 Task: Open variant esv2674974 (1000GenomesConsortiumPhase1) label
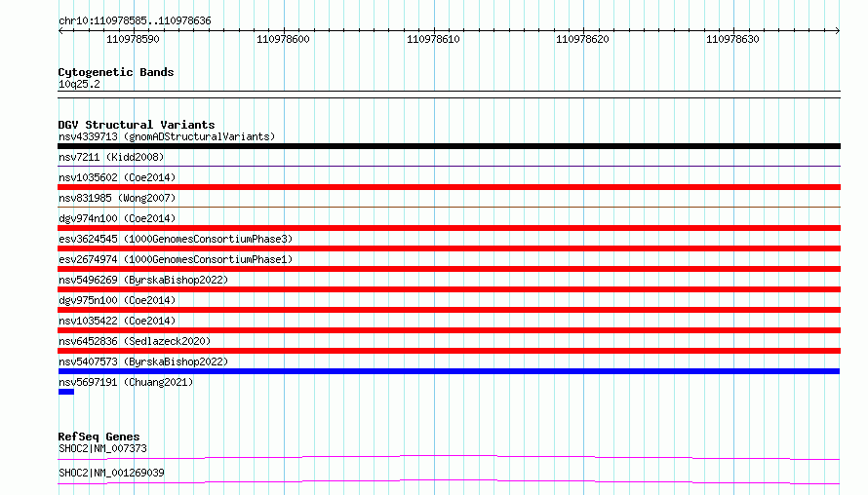[x=176, y=259]
